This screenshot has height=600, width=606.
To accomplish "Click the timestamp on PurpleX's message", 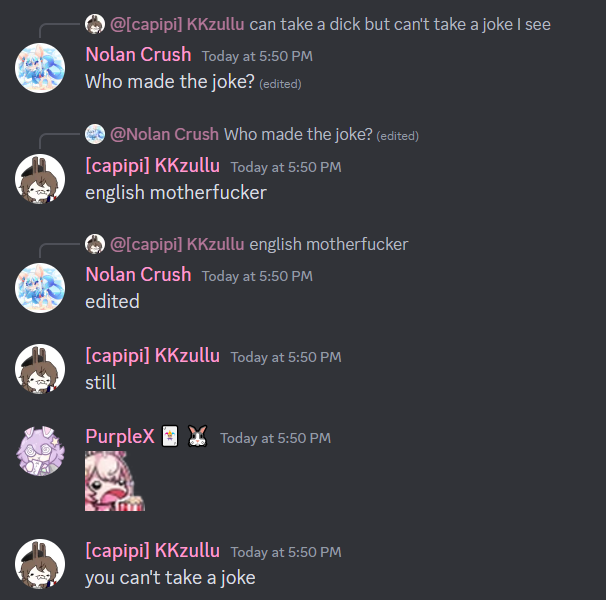I will click(276, 438).
